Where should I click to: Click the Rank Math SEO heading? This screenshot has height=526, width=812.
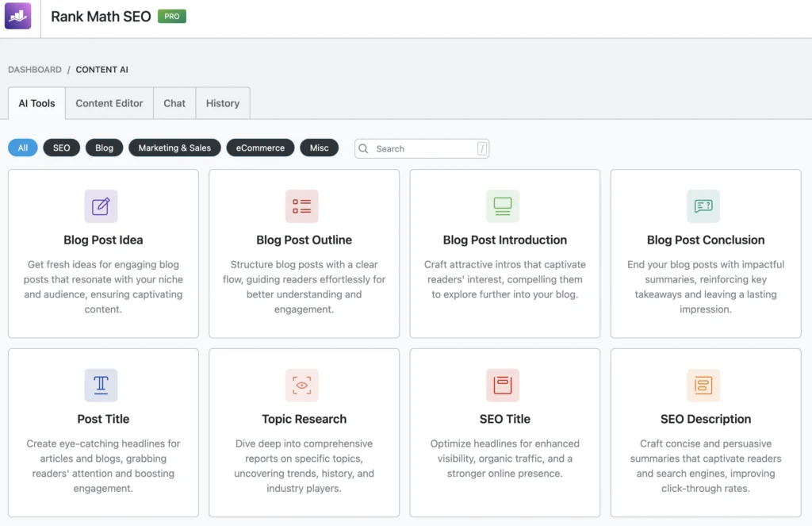click(x=101, y=17)
